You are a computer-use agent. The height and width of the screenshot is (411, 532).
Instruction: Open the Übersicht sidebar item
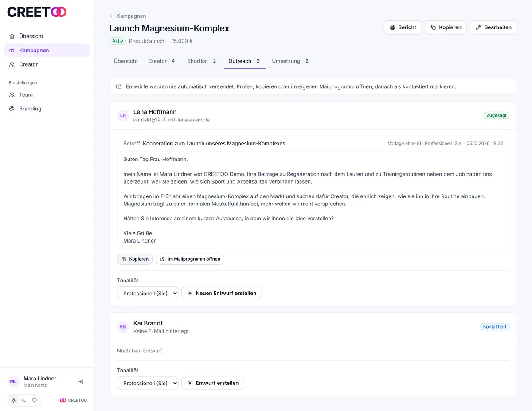click(47, 36)
